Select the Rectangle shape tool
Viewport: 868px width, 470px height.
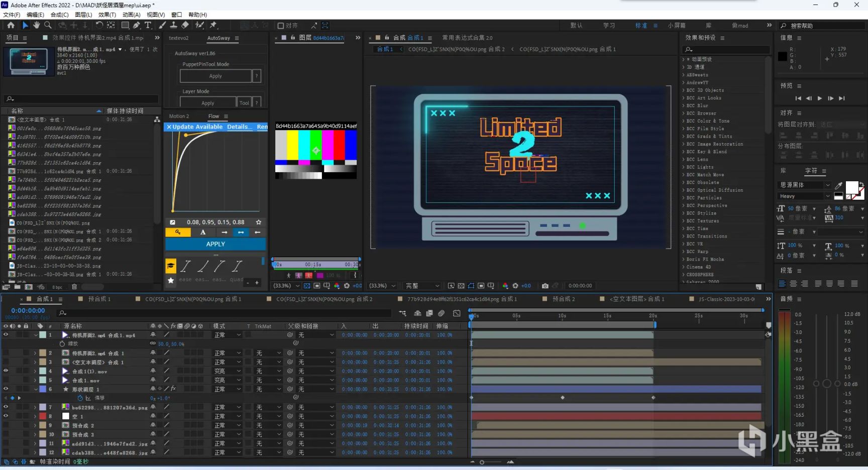coord(125,25)
